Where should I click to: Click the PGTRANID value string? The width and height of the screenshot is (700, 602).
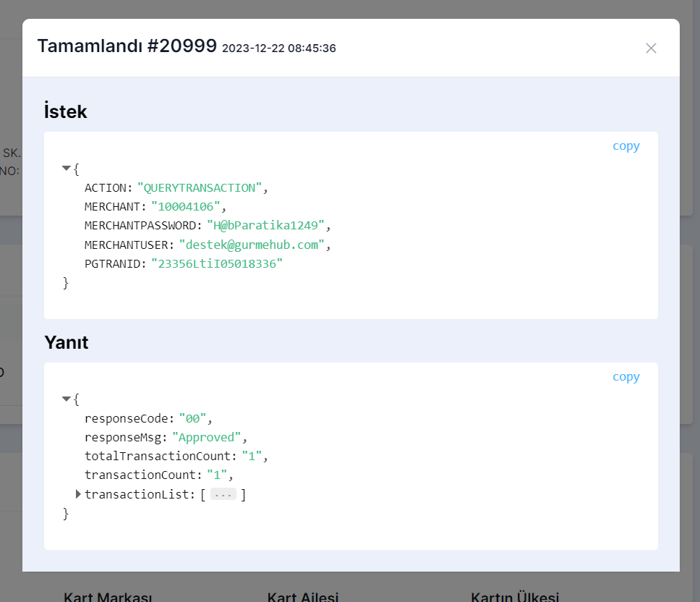(x=216, y=263)
